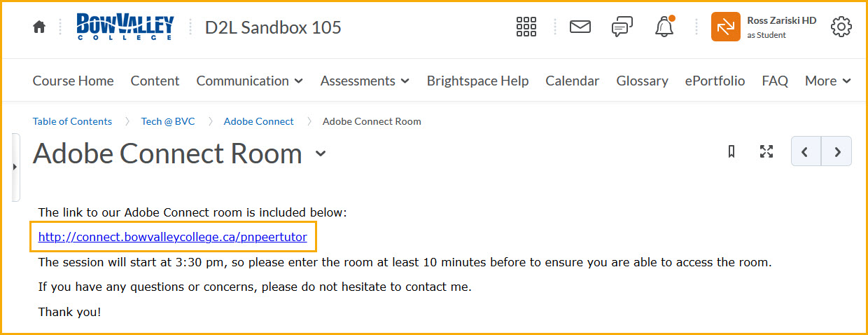Click the home icon in header
The height and width of the screenshot is (335, 868).
point(39,27)
